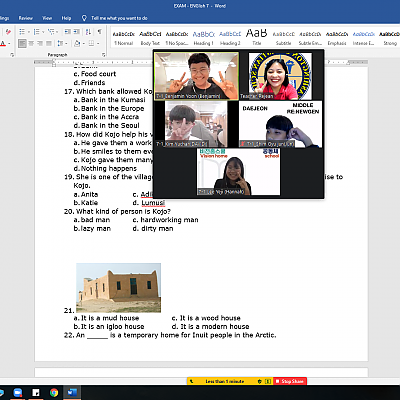Image resolution: width=400 pixels, height=400 pixels.
Task: Select the Teacher's video tile
Action: coord(280,76)
